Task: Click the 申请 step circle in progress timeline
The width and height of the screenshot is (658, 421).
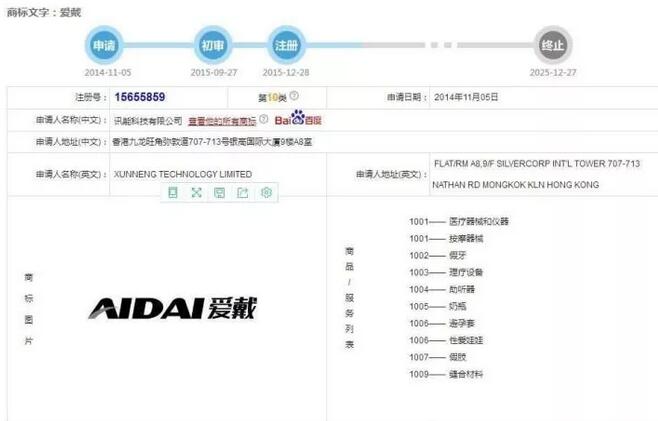Action: pos(105,45)
